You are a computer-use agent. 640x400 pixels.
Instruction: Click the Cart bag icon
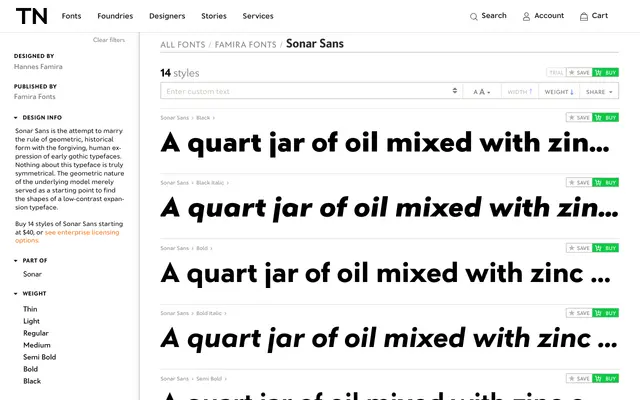tap(584, 16)
